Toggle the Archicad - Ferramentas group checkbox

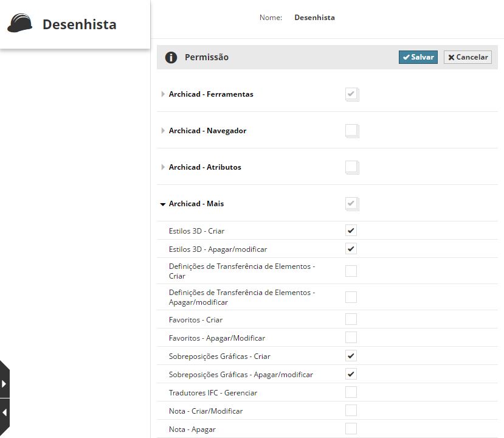351,94
